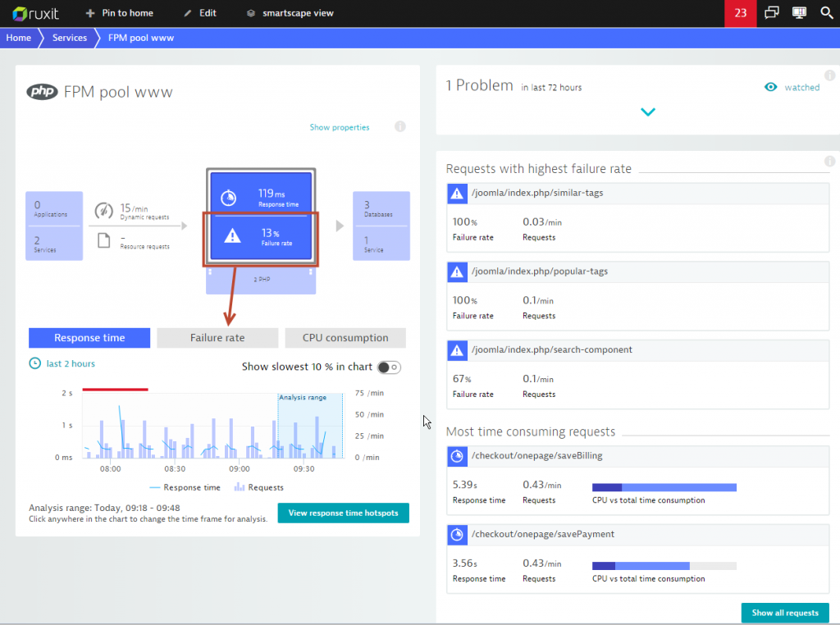Screen dimensions: 840x625
Task: Click the dynamic requests gauge icon
Action: [x=103, y=211]
